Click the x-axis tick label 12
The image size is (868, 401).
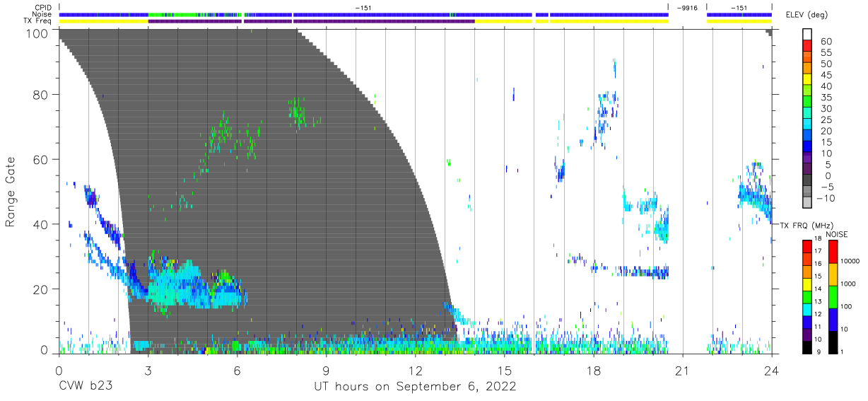tap(416, 371)
